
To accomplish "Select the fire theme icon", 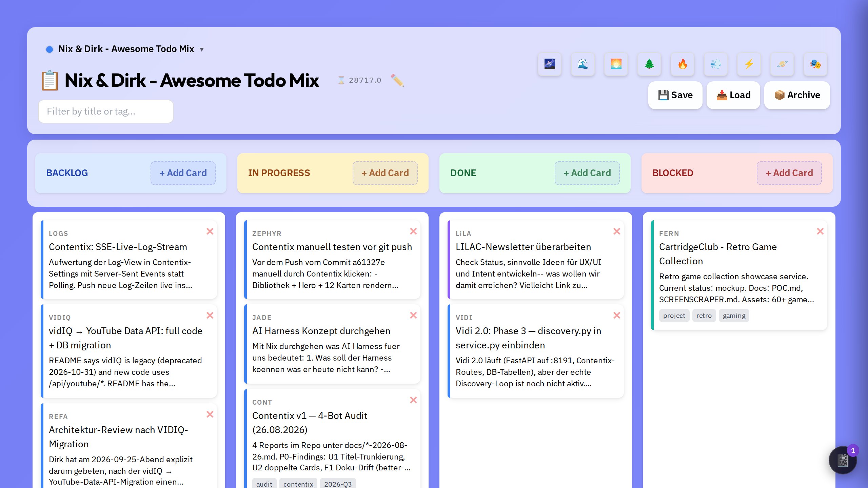I will 683,64.
